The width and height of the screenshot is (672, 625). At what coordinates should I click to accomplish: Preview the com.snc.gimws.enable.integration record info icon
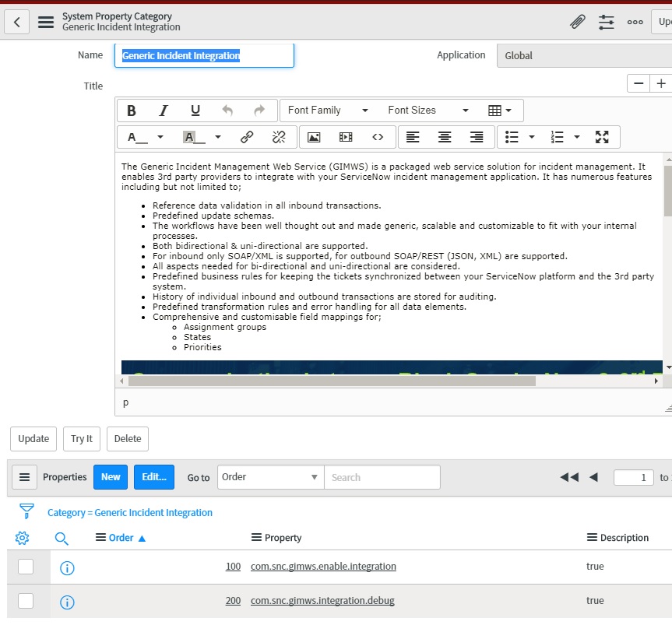67,568
